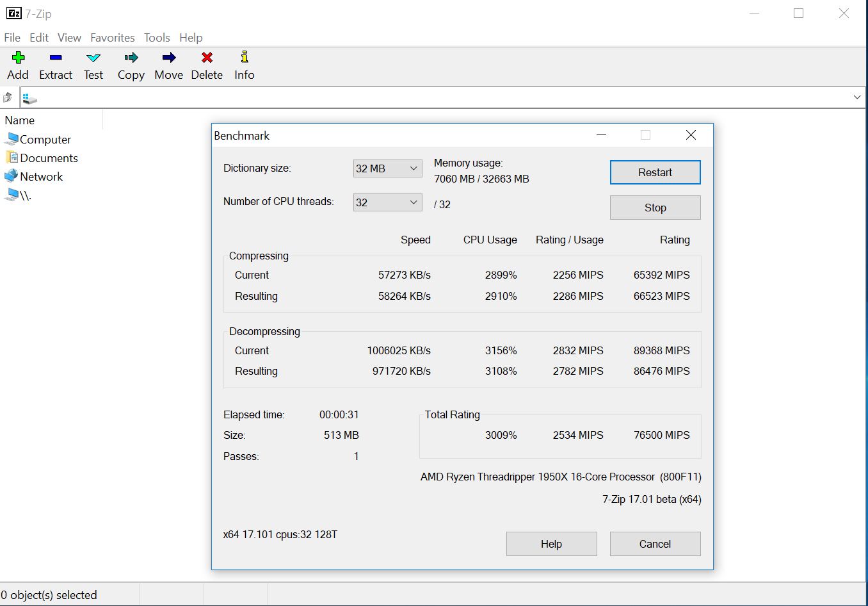
Task: Expand the address bar path dropdown arrow
Action: tap(856, 97)
